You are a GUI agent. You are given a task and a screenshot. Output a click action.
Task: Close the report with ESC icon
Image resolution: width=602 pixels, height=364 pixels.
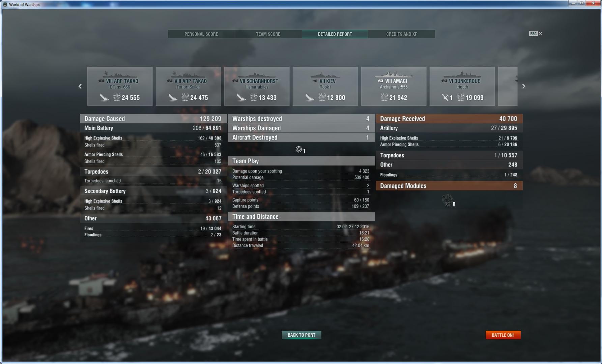[536, 34]
